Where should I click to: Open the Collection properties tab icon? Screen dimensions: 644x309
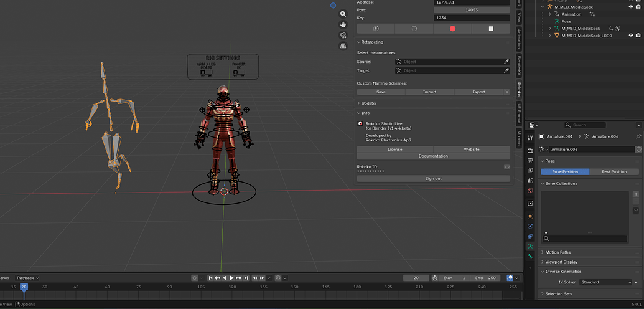click(x=530, y=203)
